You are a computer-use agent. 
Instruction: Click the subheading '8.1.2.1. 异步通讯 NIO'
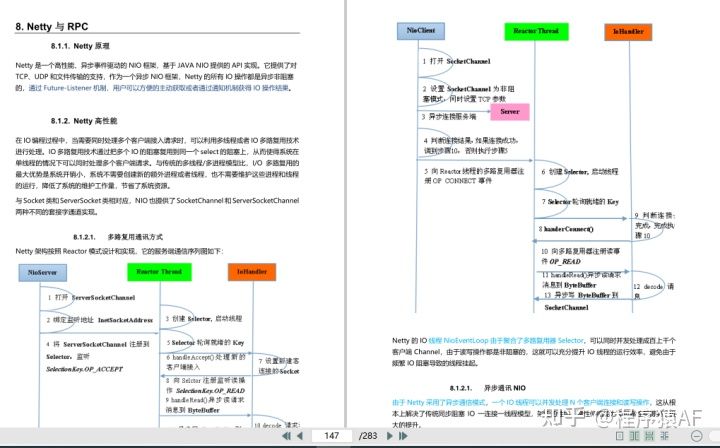[x=488, y=388]
